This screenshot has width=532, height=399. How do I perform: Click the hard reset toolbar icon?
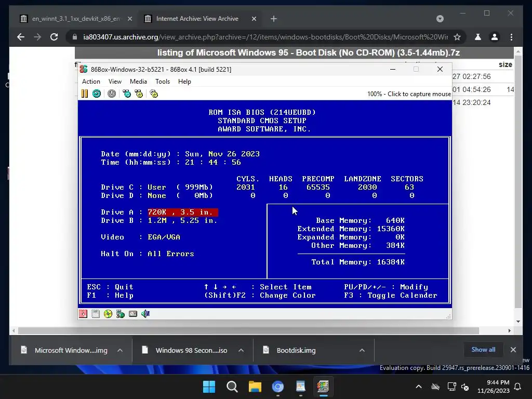click(97, 94)
